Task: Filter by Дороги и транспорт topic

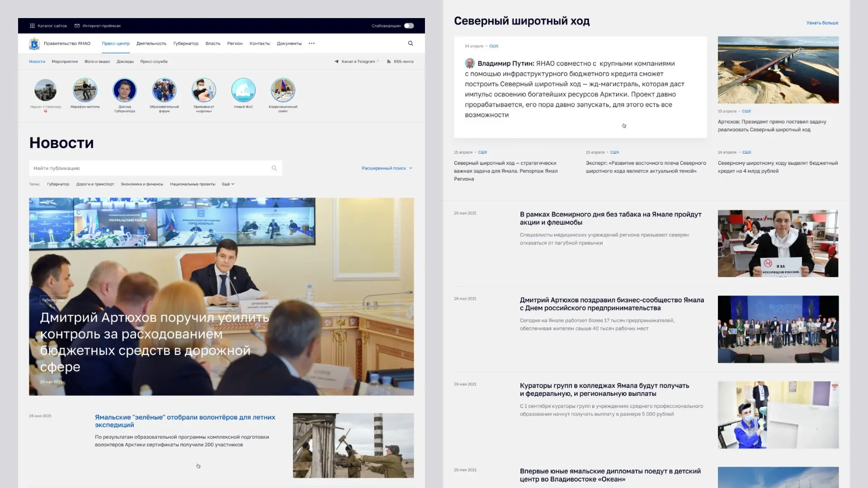Action: (95, 184)
